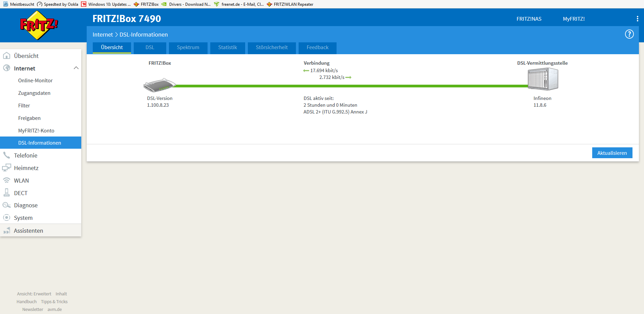Select Zugangsdaten in sidebar
The width and height of the screenshot is (644, 314).
click(x=34, y=93)
